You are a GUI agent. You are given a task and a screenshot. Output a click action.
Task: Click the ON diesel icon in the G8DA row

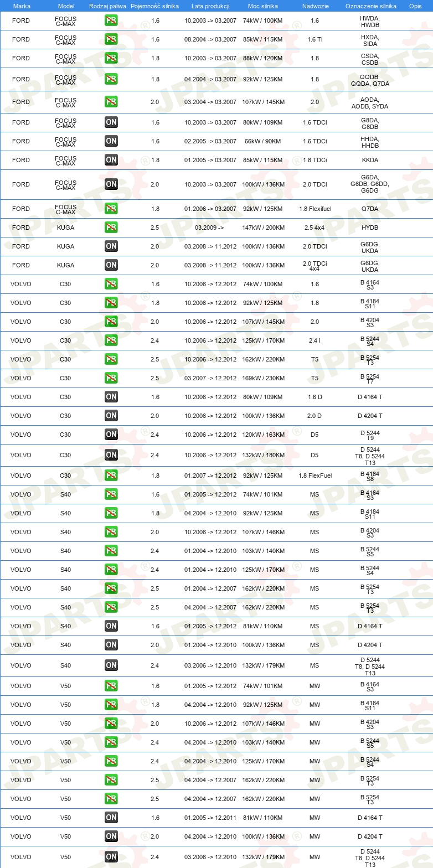pyautogui.click(x=111, y=122)
